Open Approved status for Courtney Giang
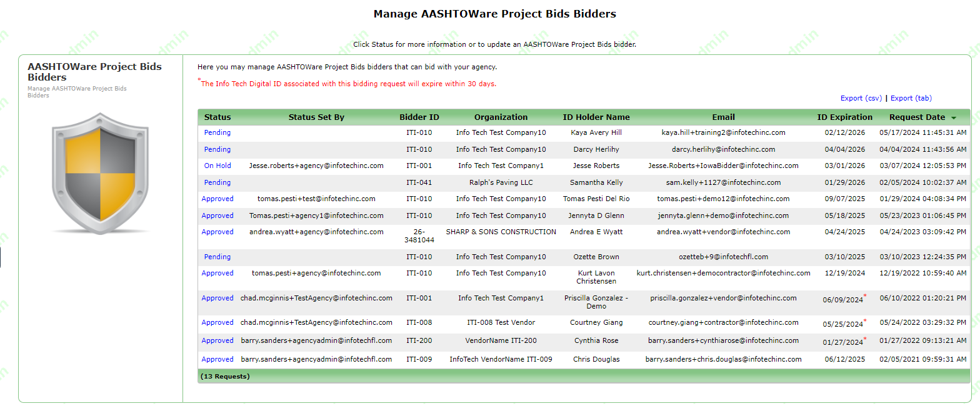 (217, 322)
